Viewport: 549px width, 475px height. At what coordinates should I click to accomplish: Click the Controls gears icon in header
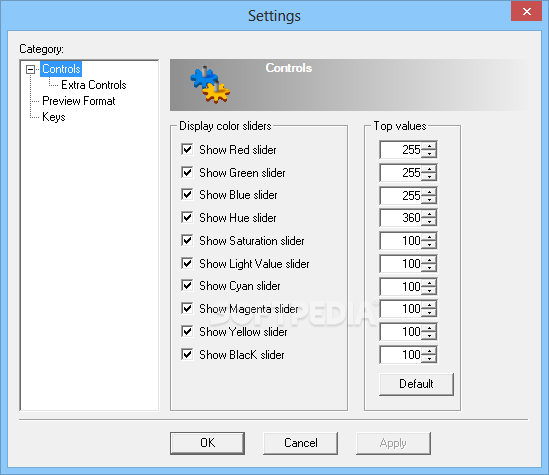pos(210,84)
